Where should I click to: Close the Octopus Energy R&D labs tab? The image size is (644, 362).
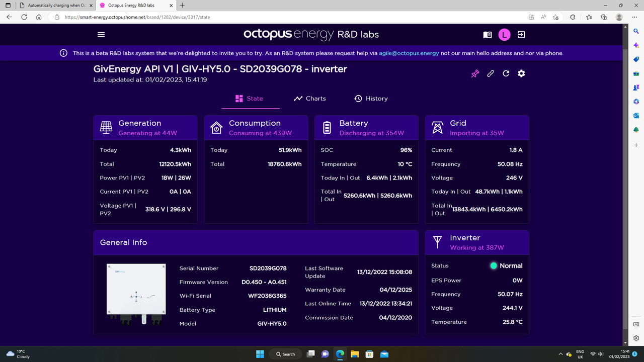pos(172,5)
